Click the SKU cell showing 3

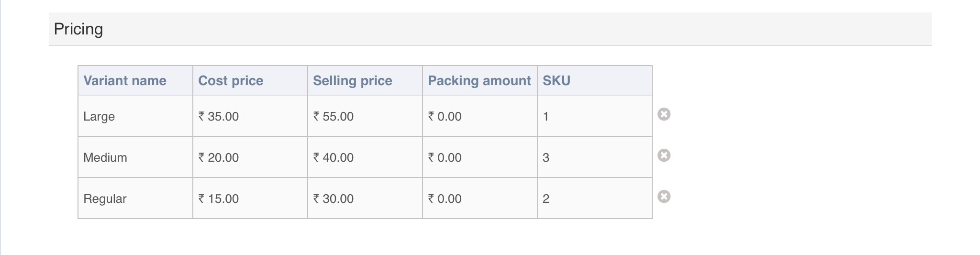click(x=594, y=157)
